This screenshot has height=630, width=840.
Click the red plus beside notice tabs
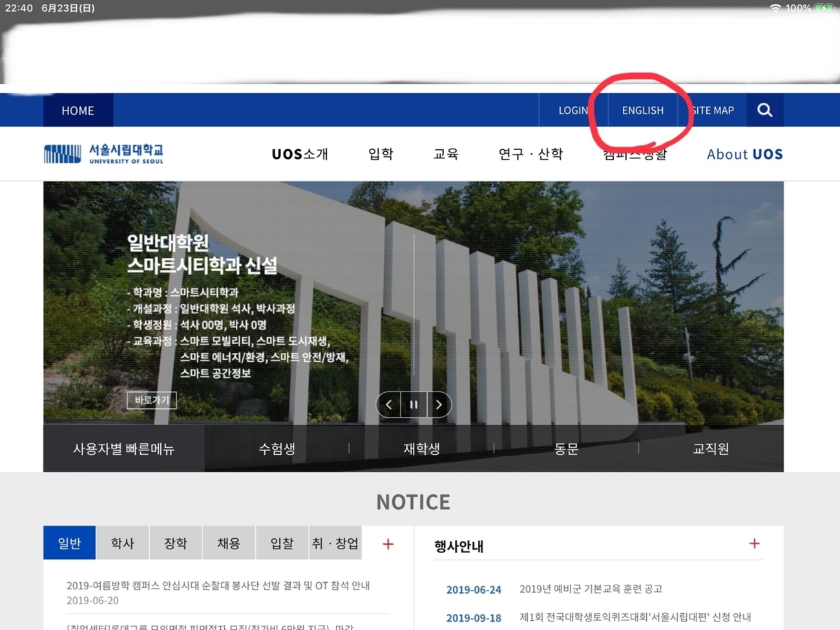pyautogui.click(x=388, y=544)
